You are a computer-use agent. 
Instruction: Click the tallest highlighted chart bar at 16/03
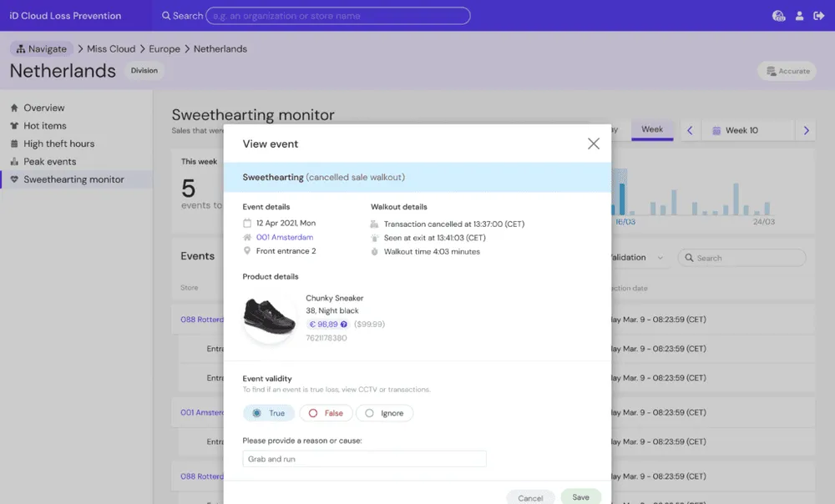click(621, 199)
